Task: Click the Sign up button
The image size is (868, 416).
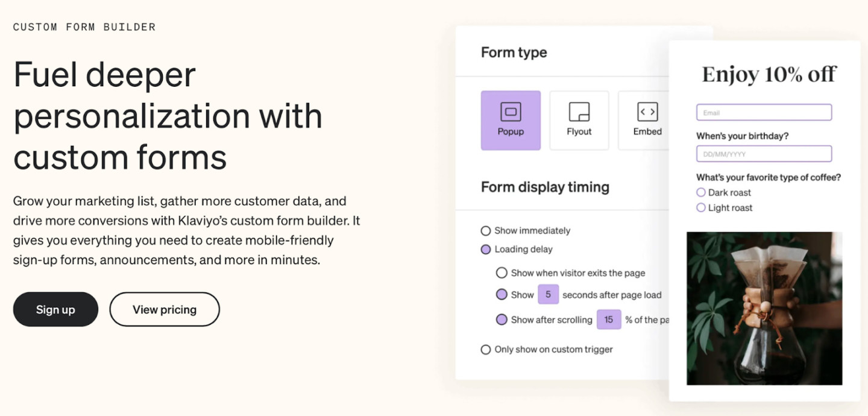Action: tap(55, 309)
